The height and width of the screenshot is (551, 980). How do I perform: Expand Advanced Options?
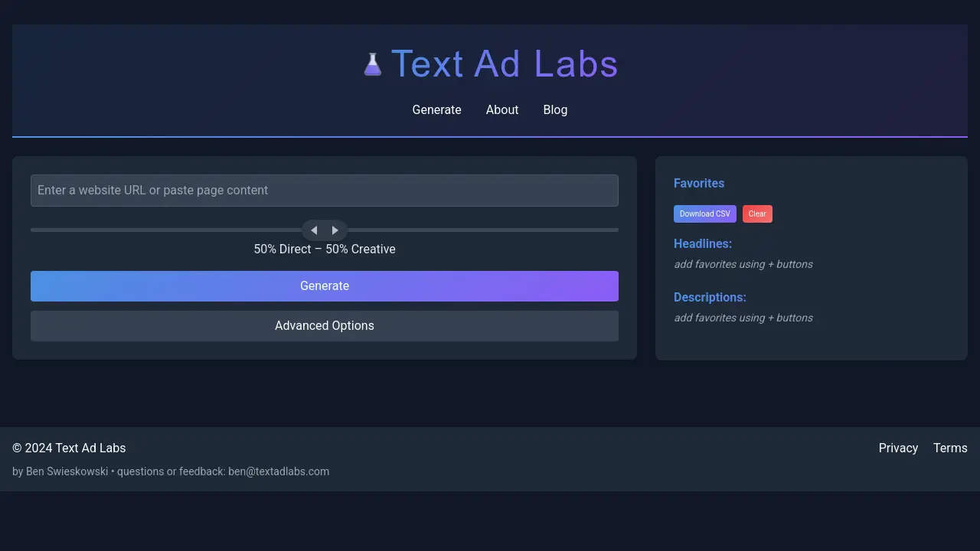325,326
